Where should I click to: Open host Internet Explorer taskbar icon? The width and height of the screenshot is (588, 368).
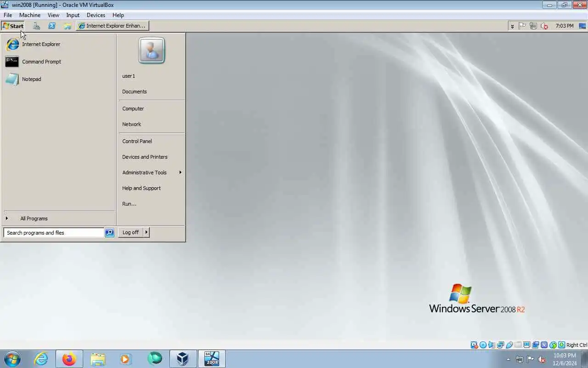[41, 359]
